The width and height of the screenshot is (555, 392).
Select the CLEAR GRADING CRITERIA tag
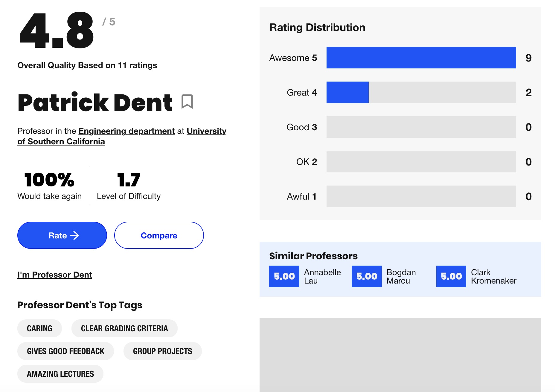(124, 328)
